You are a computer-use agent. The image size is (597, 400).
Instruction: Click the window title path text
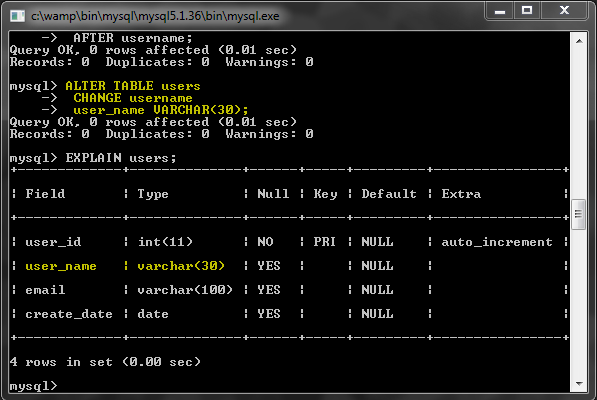155,16
